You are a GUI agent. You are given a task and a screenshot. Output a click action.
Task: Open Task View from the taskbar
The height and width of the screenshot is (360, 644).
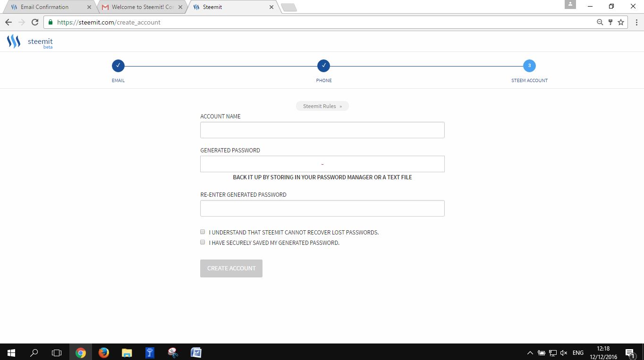point(57,352)
